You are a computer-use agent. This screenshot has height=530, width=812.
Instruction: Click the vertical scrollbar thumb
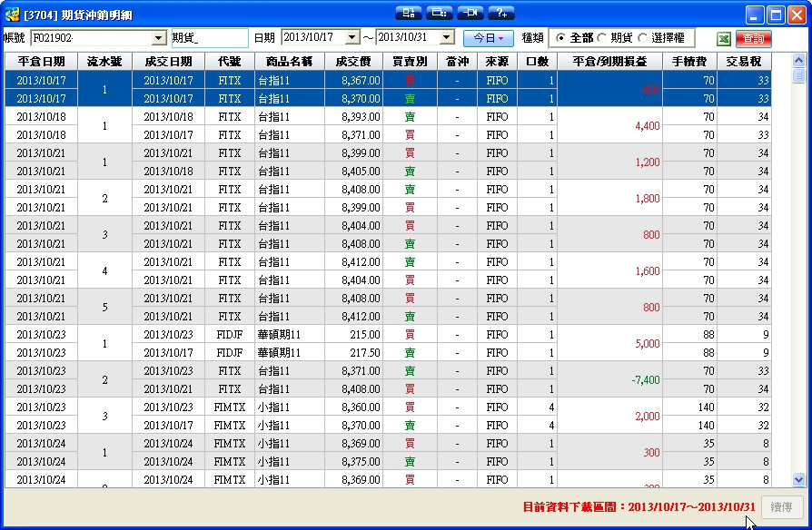coord(798,75)
